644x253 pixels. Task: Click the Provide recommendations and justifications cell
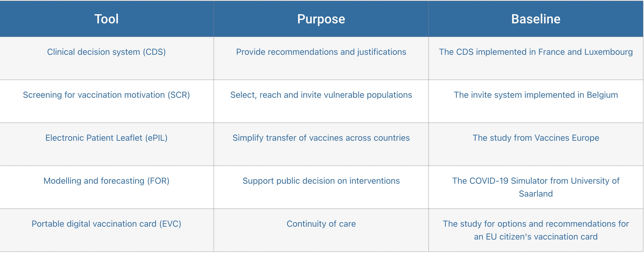click(x=321, y=58)
